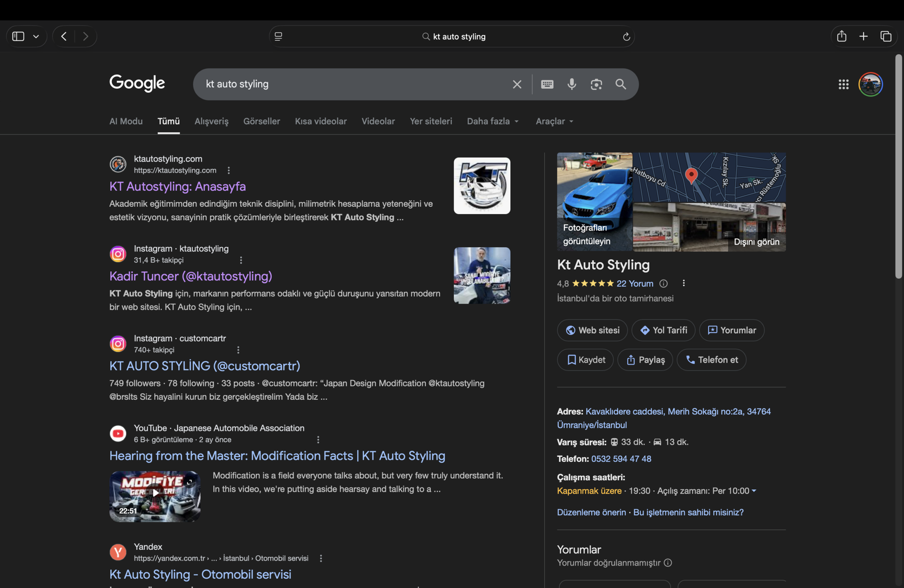Switch to the Görseller tab

(262, 121)
